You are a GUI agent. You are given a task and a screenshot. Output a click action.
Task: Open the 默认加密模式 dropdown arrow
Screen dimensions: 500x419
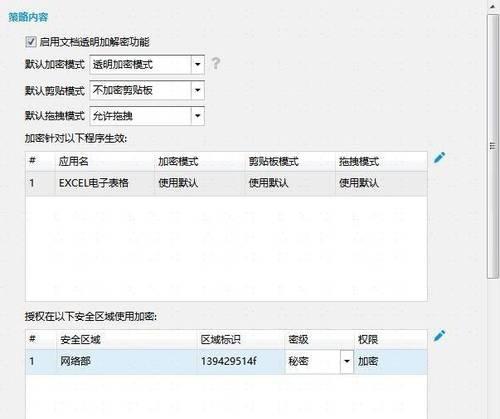[x=198, y=64]
